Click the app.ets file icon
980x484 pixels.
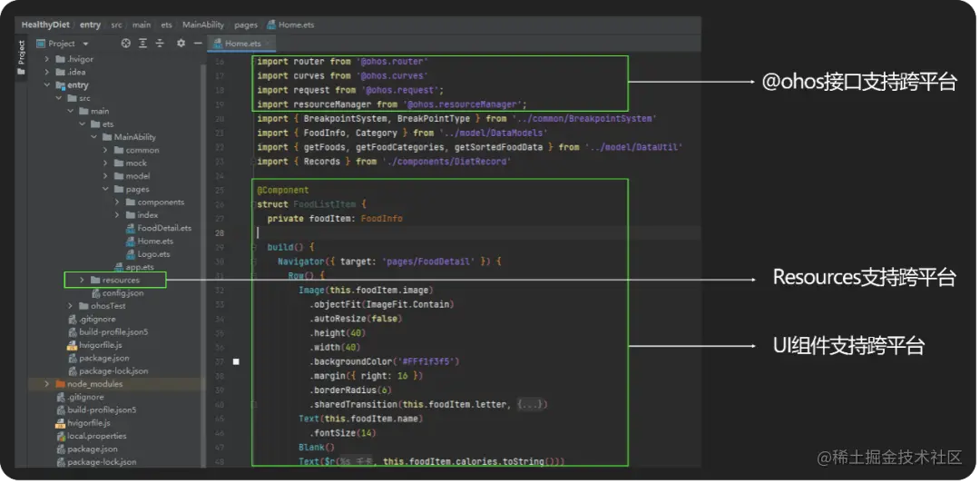coord(118,267)
